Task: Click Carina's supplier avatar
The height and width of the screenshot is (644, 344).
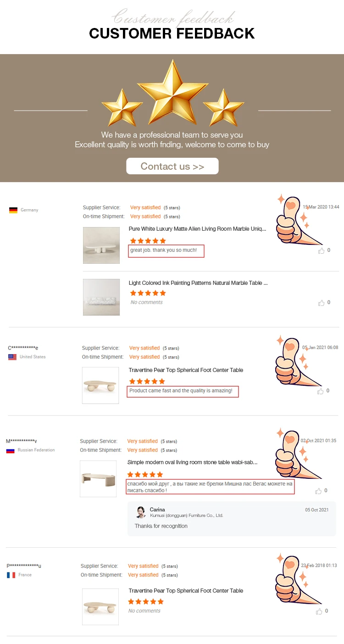Action: pos(141,512)
